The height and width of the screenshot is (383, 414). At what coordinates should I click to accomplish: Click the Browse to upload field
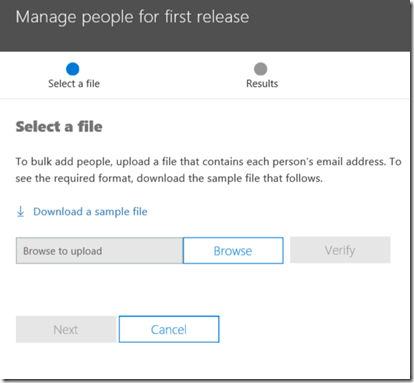pyautogui.click(x=99, y=251)
